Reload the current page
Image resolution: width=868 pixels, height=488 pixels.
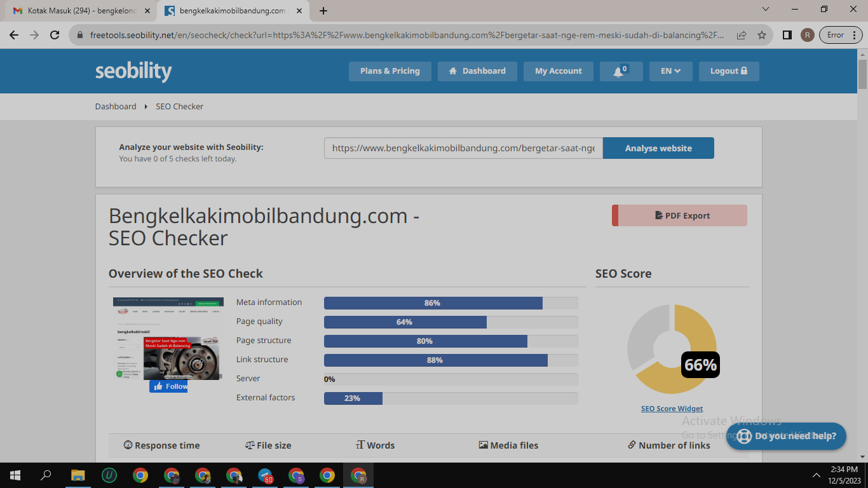(55, 35)
